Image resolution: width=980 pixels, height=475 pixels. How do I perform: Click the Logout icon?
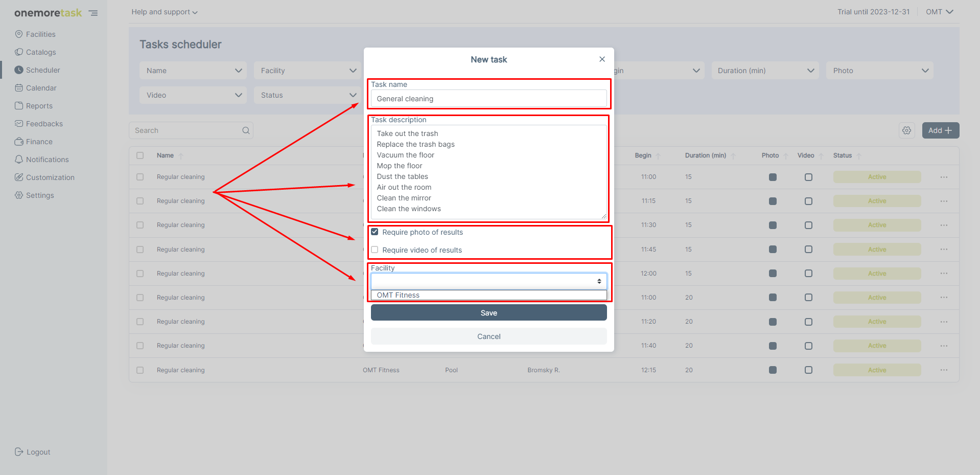19,452
